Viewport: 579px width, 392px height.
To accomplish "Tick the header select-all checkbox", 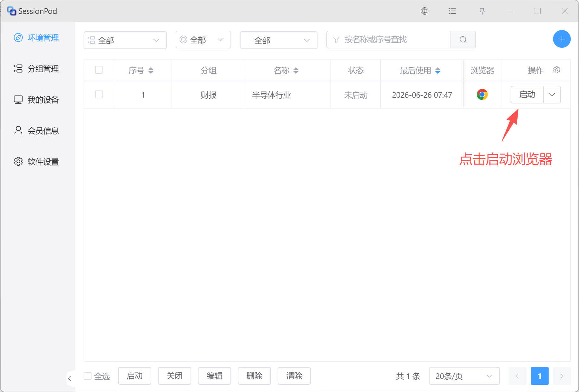I will click(x=99, y=70).
